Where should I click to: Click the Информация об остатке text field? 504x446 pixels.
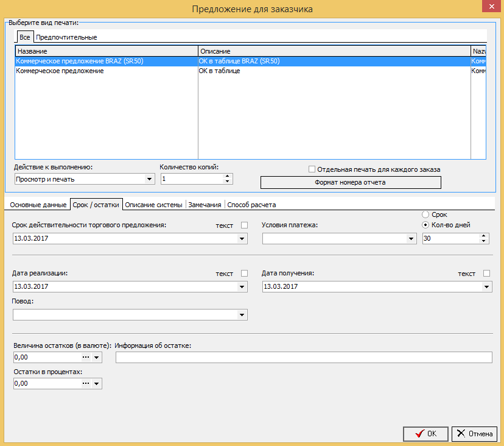304,358
